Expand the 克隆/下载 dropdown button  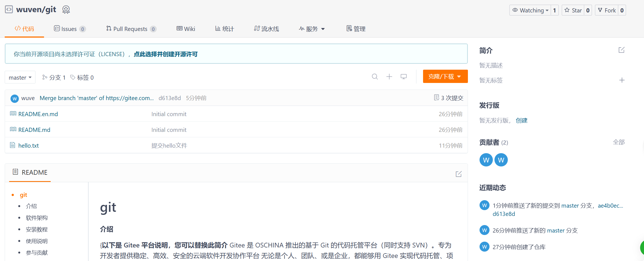coord(445,77)
